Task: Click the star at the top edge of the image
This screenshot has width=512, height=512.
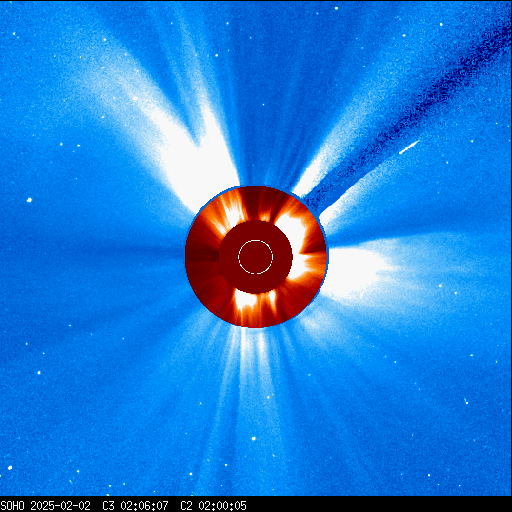Action: (336, 8)
